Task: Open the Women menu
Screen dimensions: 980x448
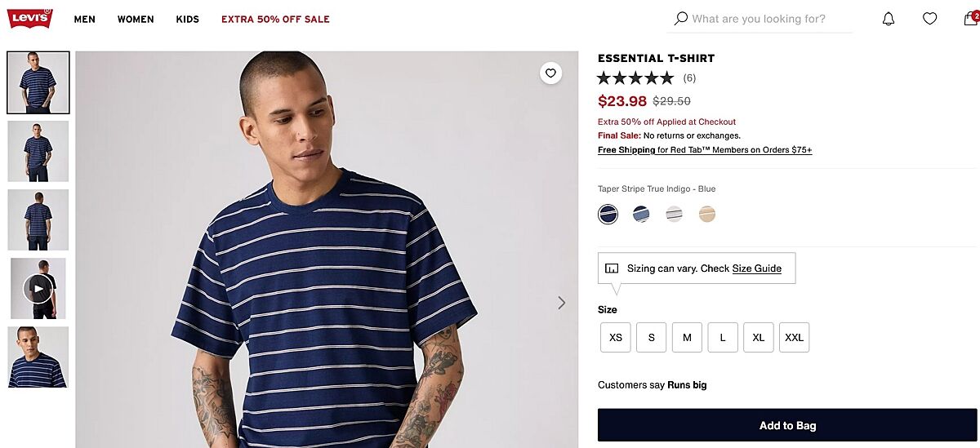Action: (x=136, y=20)
